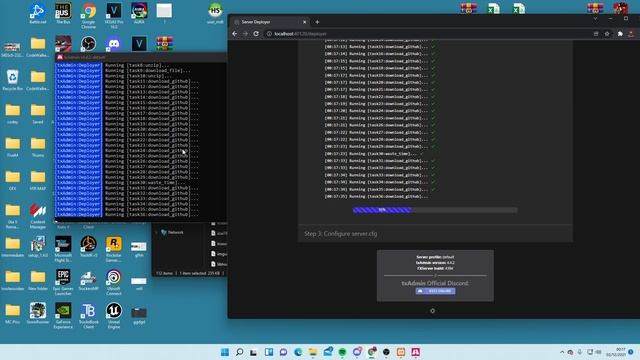This screenshot has height=360, width=640.
Task: Open the TruckBook Client shortcut
Action: coord(88,316)
